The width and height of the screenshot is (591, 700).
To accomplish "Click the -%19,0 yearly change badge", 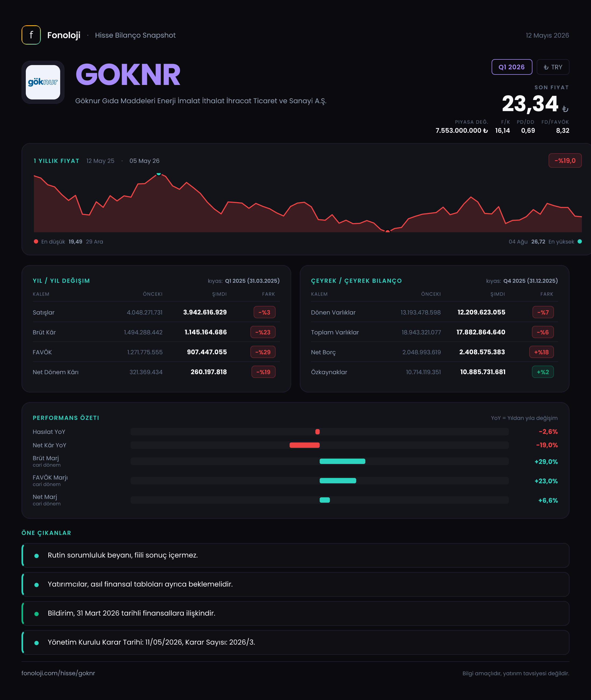I will click(x=565, y=160).
